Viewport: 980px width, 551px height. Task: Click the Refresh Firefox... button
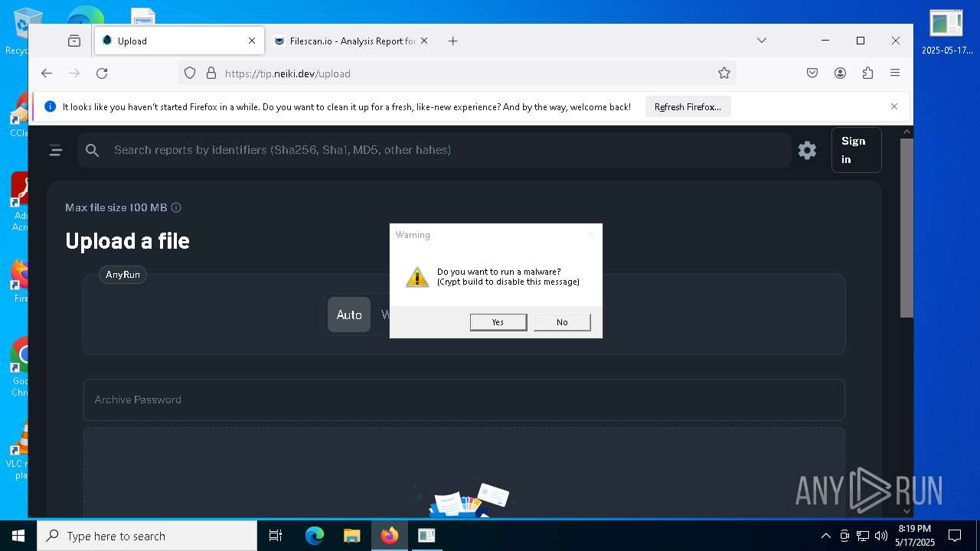pyautogui.click(x=688, y=107)
